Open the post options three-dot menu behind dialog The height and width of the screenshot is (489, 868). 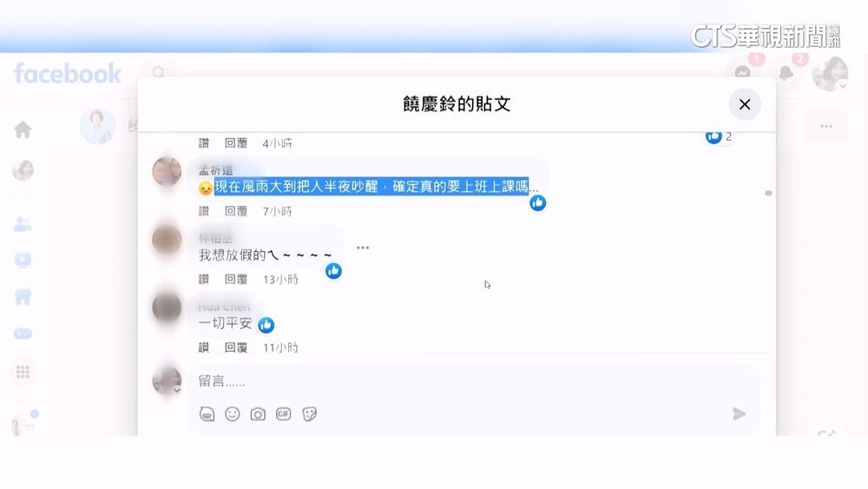[826, 126]
